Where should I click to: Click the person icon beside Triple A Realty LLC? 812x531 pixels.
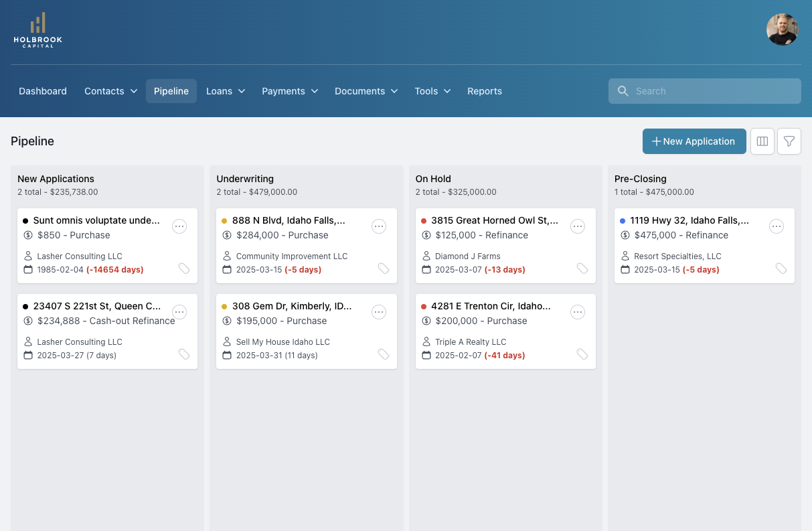(x=426, y=342)
